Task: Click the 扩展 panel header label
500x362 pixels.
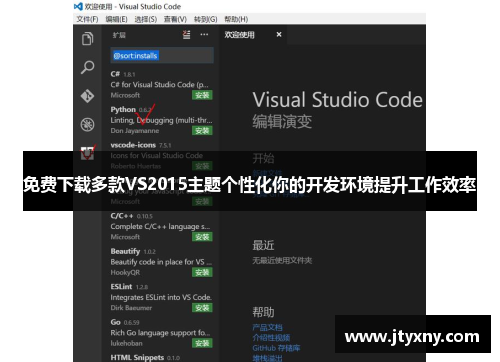Action: (x=119, y=35)
